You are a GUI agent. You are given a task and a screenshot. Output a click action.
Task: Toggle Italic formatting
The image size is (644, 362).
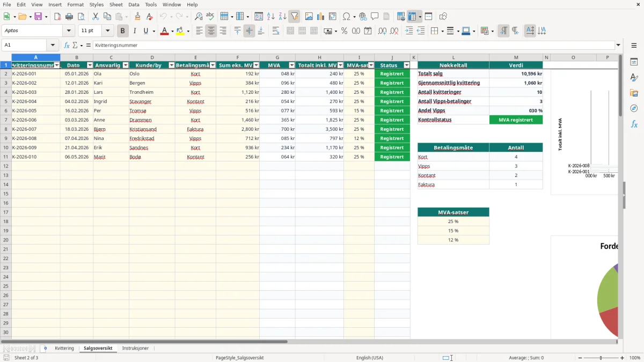[x=134, y=31]
